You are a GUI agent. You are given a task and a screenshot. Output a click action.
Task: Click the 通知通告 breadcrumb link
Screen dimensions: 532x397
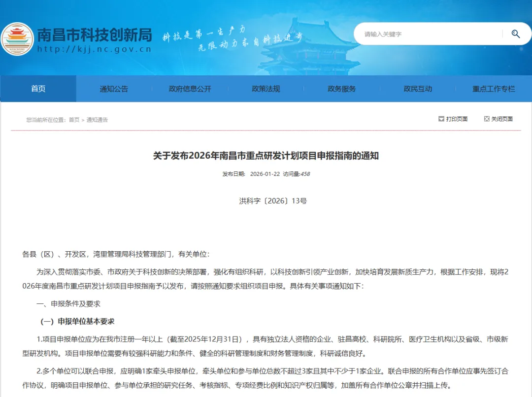tap(97, 120)
